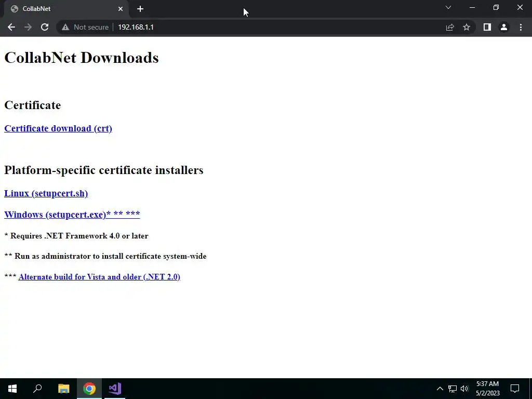Open File Explorer from the taskbar
Viewport: 532px width, 399px height.
click(64, 389)
